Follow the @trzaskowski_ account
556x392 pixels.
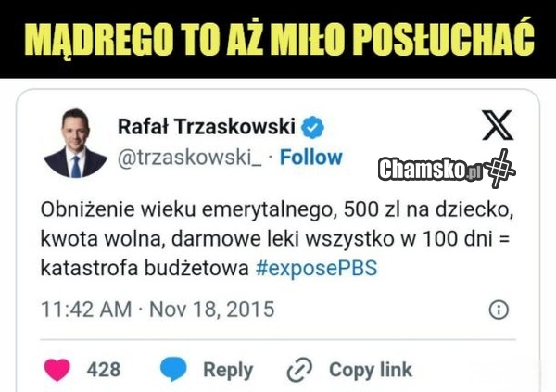point(311,158)
